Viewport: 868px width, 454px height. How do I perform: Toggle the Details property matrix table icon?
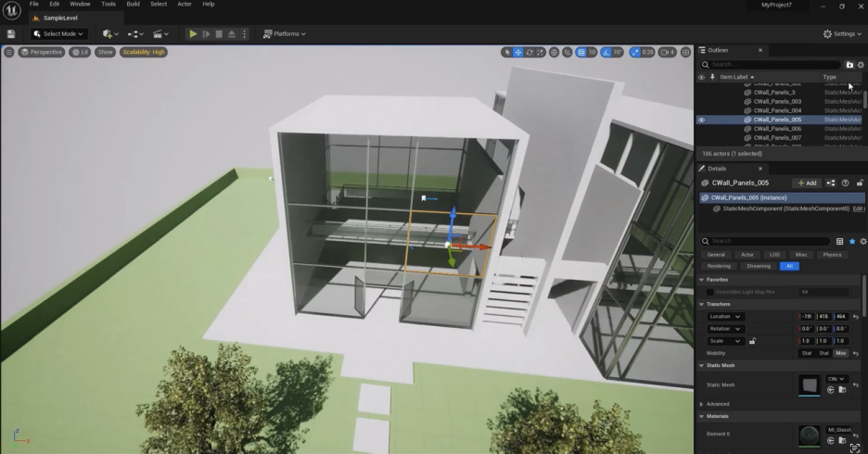pyautogui.click(x=840, y=241)
